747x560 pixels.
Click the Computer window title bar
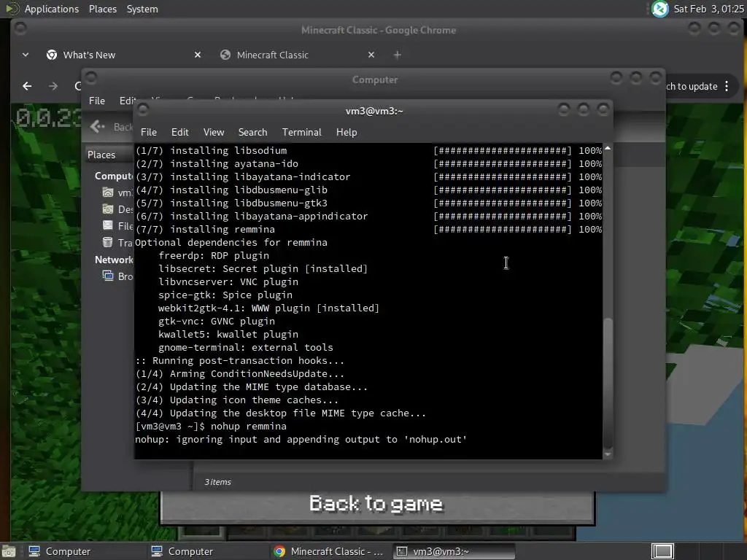(374, 80)
